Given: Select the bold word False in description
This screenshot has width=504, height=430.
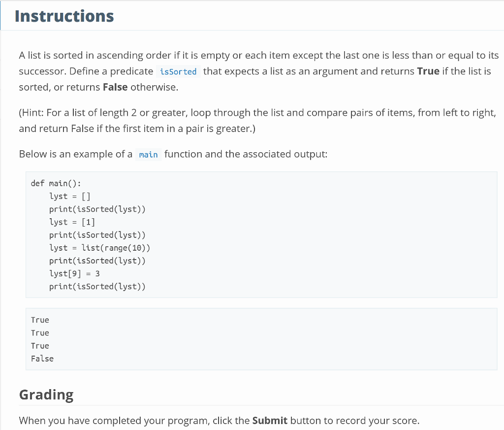Looking at the screenshot, I should coord(115,87).
